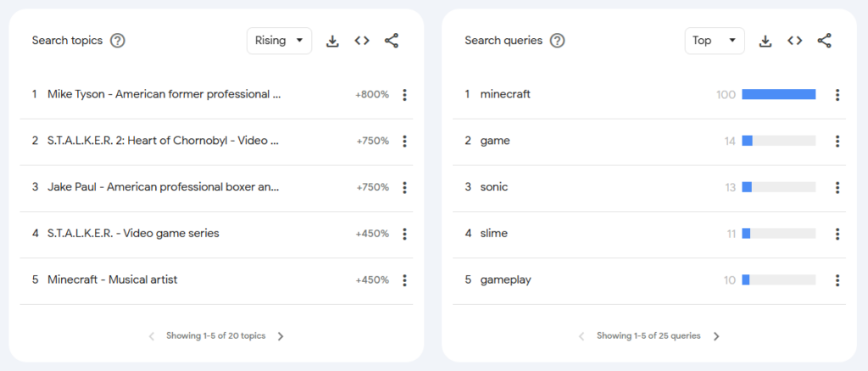Go to next page of search topics
This screenshot has width=868, height=371.
coord(281,336)
